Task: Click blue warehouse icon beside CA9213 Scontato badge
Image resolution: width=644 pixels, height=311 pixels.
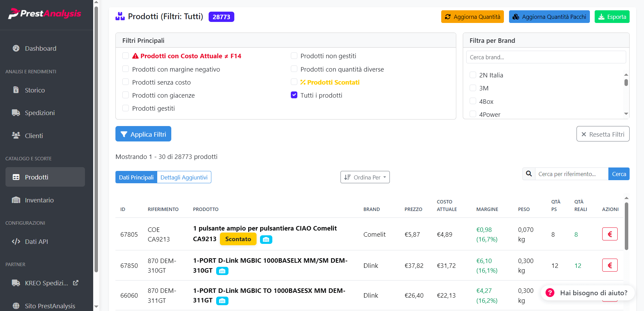Action: pyautogui.click(x=266, y=240)
